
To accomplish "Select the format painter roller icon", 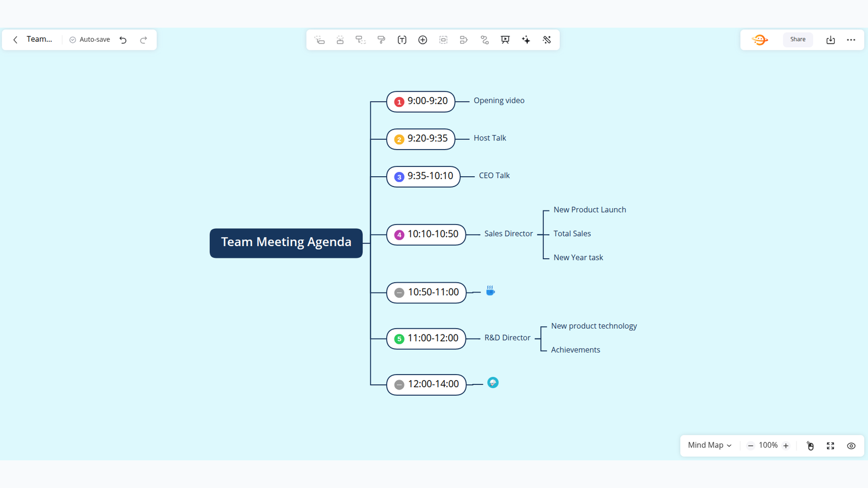I will [381, 40].
